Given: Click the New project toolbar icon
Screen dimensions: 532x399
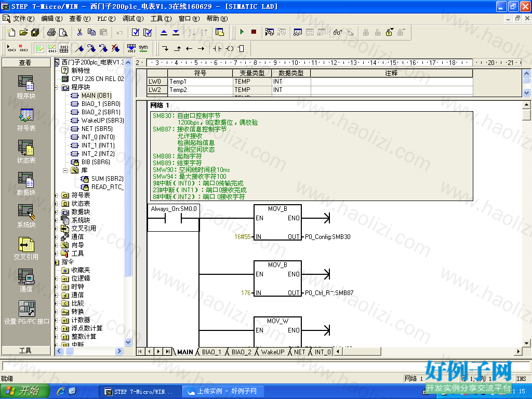Looking at the screenshot, I should click(11, 32).
